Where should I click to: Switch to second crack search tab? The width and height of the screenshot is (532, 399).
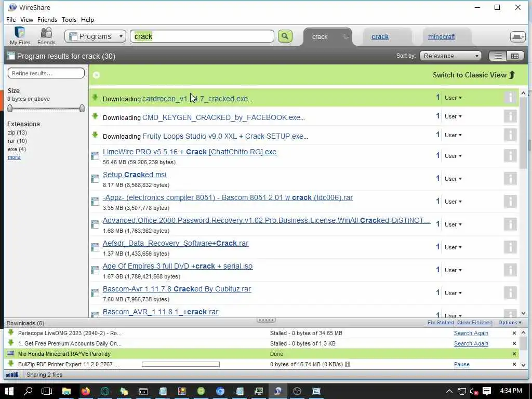tap(380, 37)
